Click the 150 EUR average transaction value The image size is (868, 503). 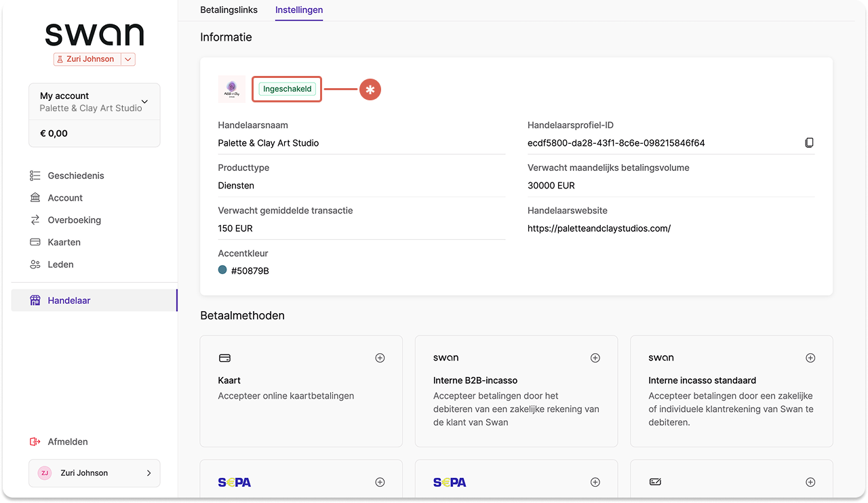click(235, 228)
